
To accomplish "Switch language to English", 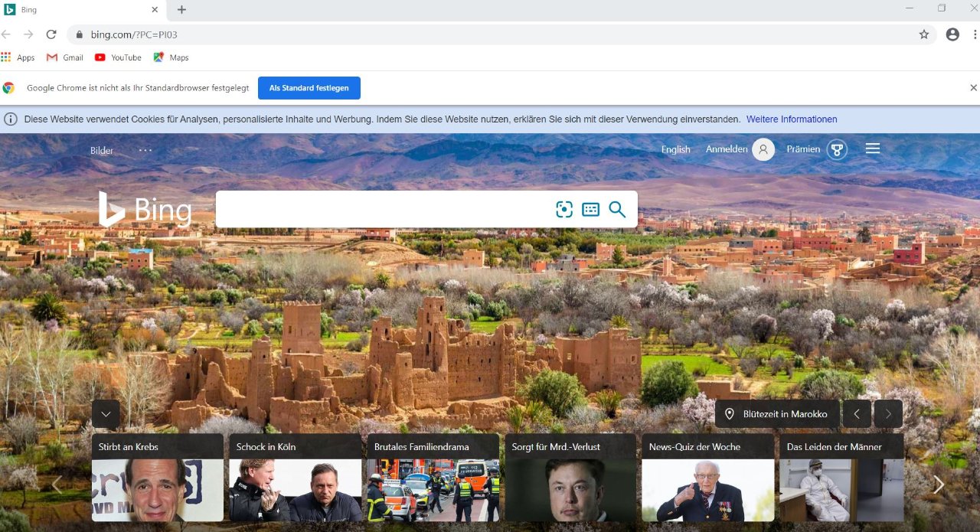I will 676,150.
